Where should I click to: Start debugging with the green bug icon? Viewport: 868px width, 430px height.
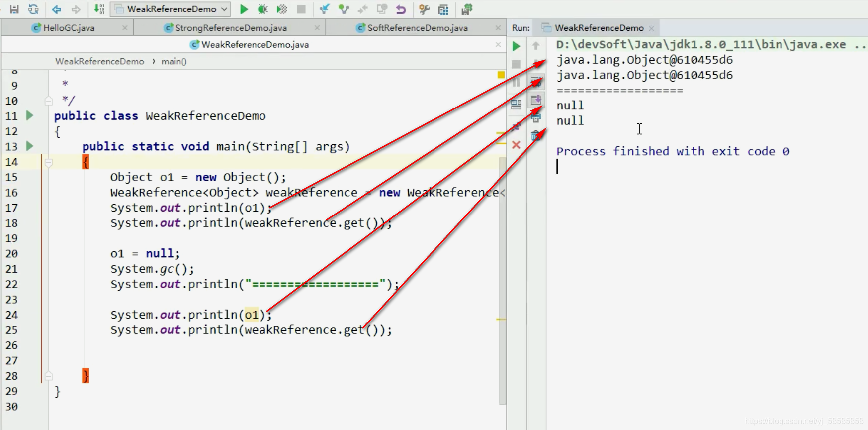pyautogui.click(x=262, y=9)
